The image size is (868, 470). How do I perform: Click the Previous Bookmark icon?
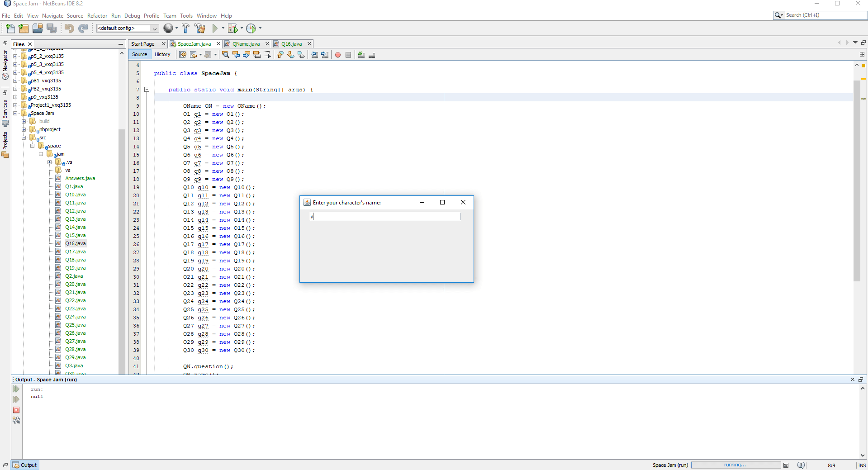tap(280, 55)
